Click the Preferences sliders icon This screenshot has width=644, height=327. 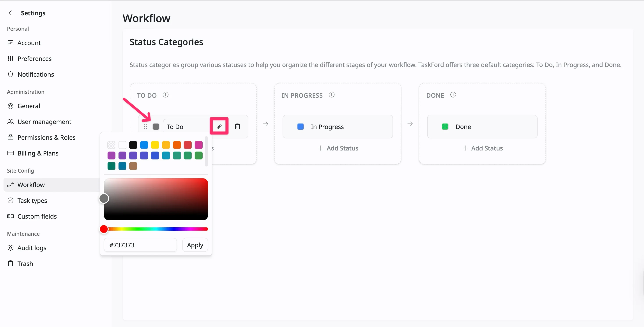tap(10, 58)
